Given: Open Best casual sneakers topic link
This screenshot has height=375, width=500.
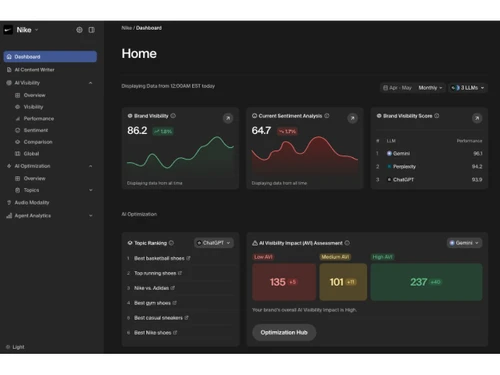Looking at the screenshot, I should coord(161,318).
